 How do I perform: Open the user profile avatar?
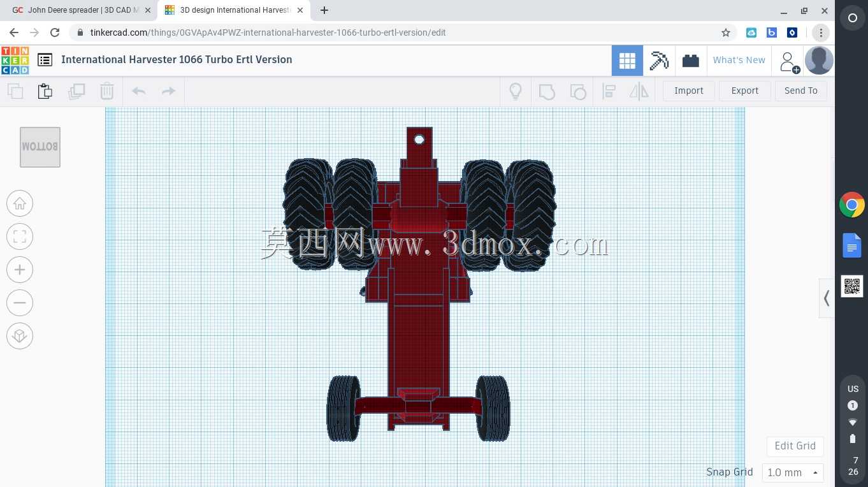(x=819, y=61)
